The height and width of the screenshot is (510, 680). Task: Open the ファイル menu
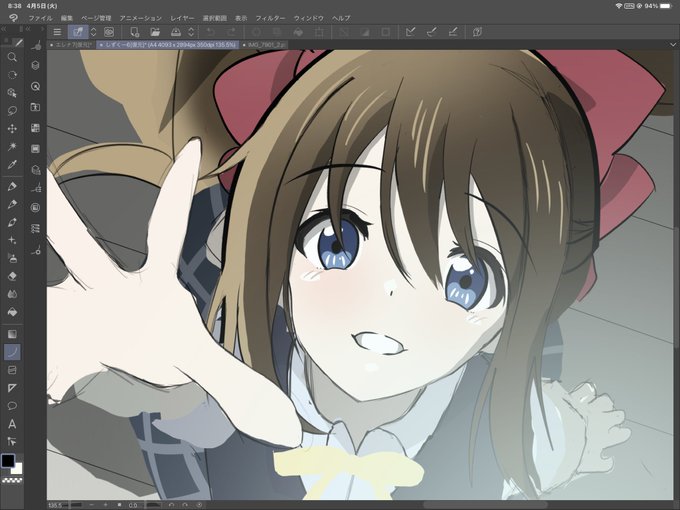(40, 18)
